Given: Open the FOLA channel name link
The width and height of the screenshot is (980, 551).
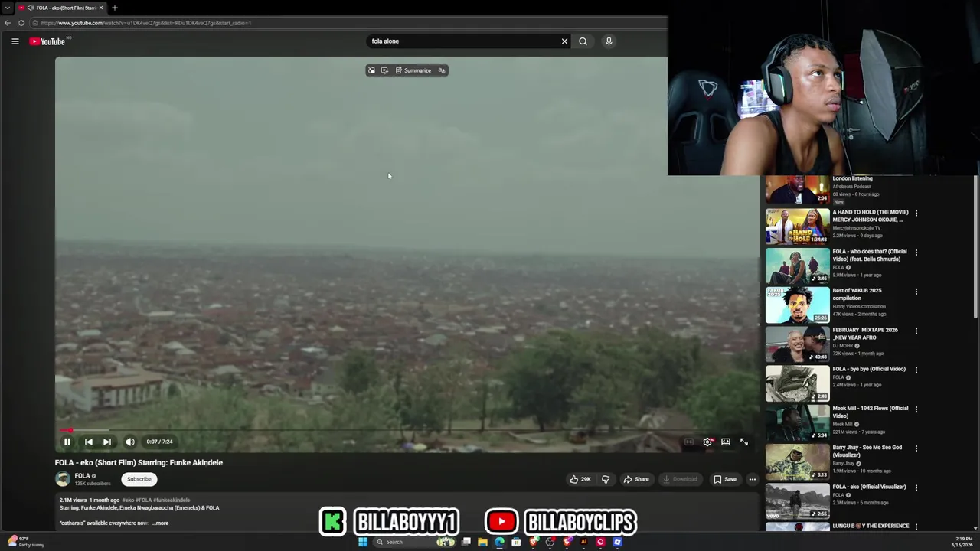Looking at the screenshot, I should (x=82, y=476).
